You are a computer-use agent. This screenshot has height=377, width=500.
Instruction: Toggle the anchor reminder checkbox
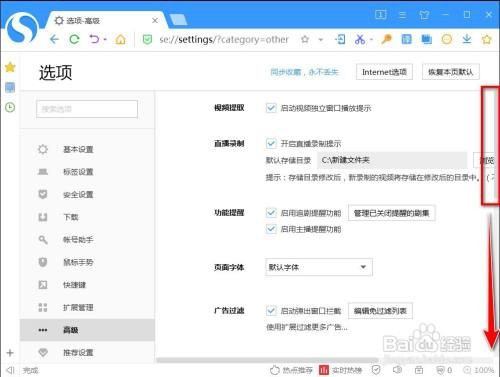point(271,229)
